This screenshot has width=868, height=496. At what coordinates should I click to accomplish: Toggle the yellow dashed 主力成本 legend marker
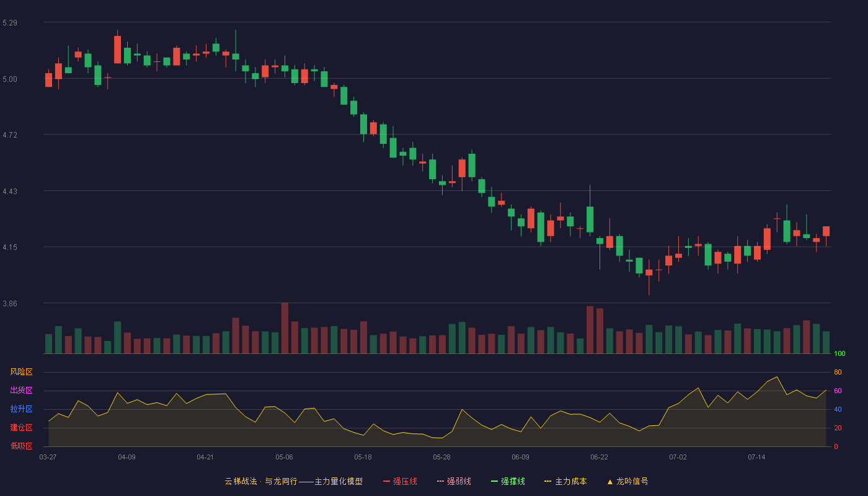coord(548,481)
